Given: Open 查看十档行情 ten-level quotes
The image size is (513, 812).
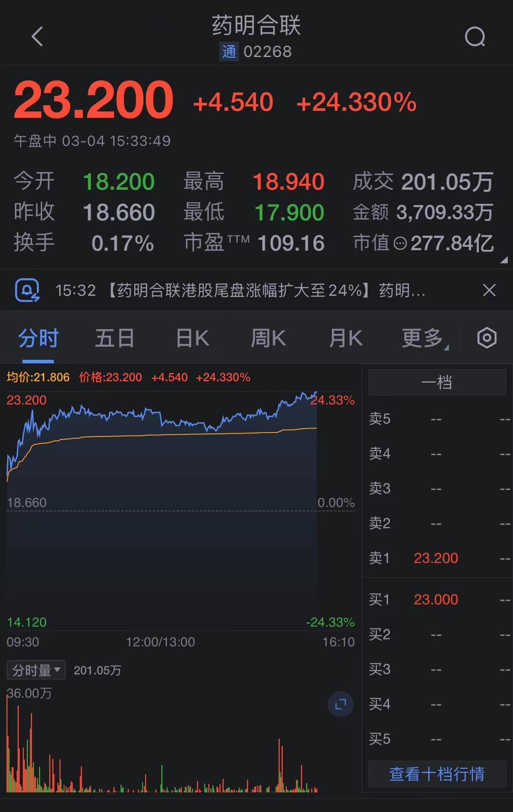Looking at the screenshot, I should pos(437,774).
